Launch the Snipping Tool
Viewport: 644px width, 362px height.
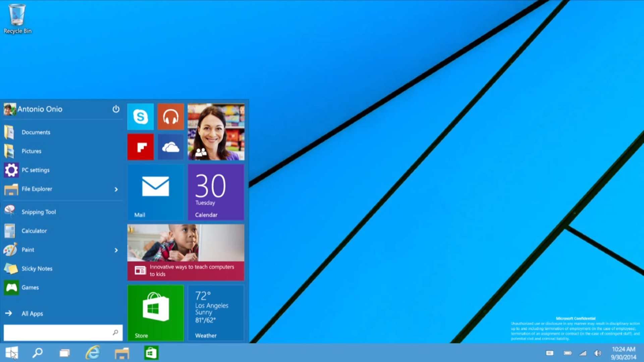tap(39, 212)
